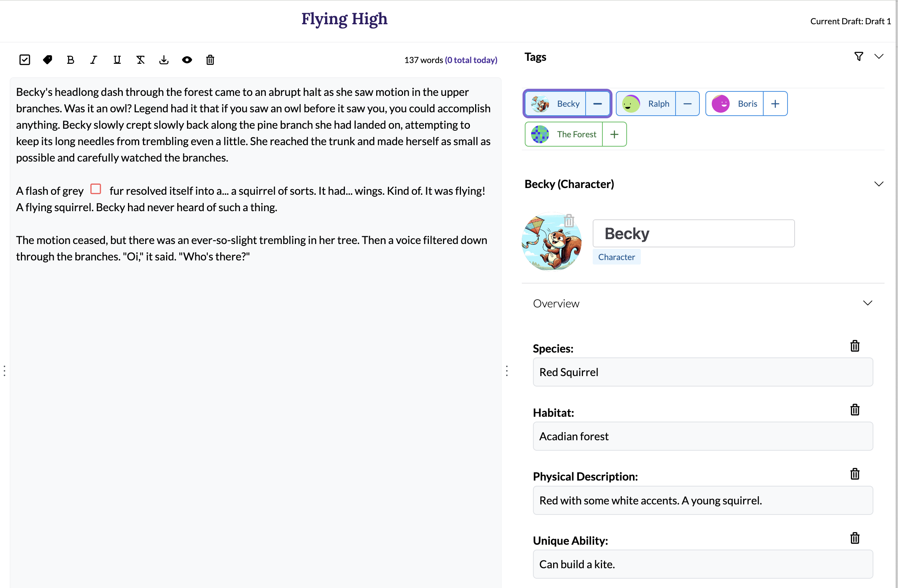898x588 pixels.
Task: Click the Species input field
Action: [x=703, y=372]
